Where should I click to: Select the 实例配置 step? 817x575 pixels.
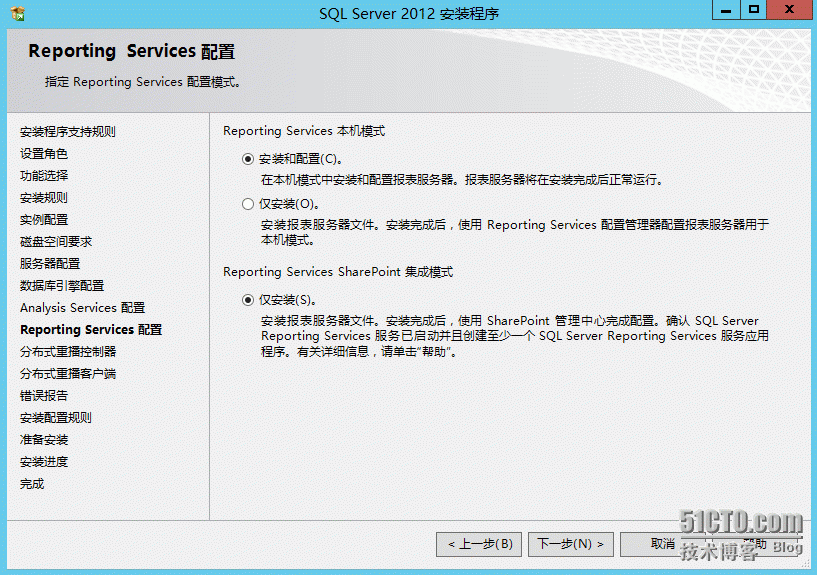point(44,220)
